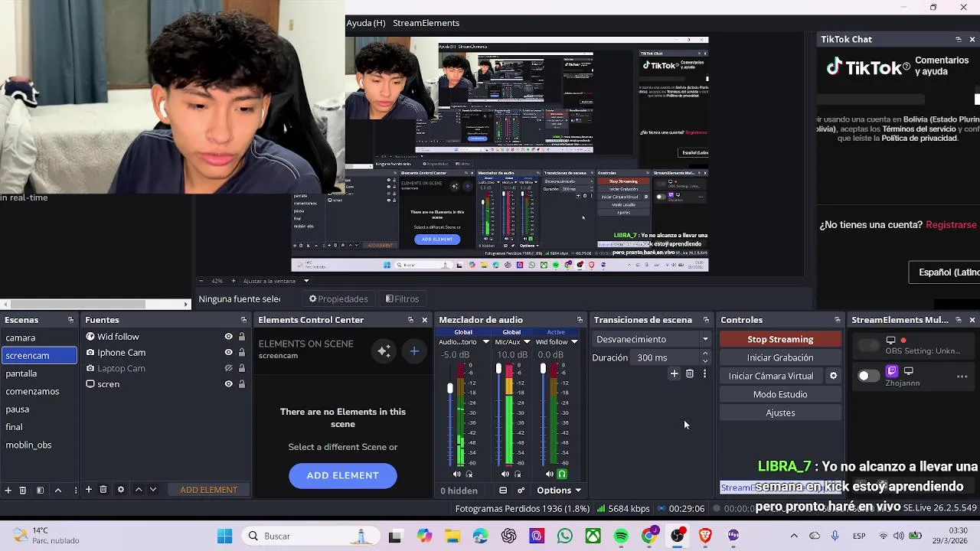Mute the Audio...torio channel speaker icon
The height and width of the screenshot is (551, 980).
(457, 474)
